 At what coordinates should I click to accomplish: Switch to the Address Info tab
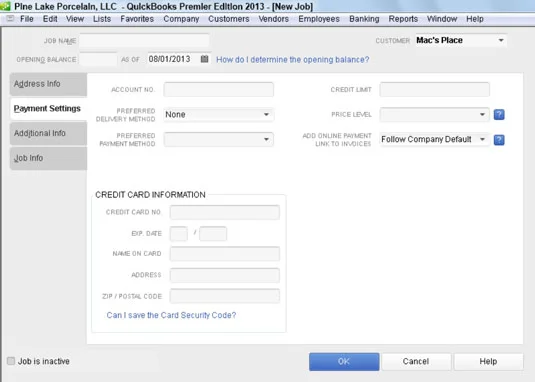coord(48,84)
